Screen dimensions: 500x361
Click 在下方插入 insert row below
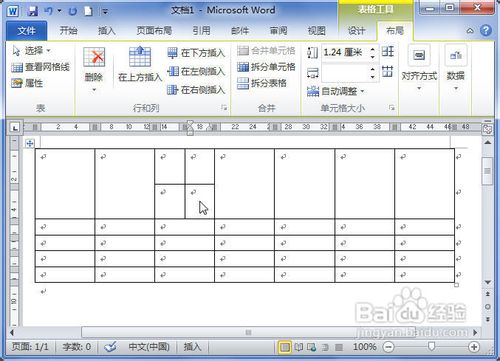point(196,53)
